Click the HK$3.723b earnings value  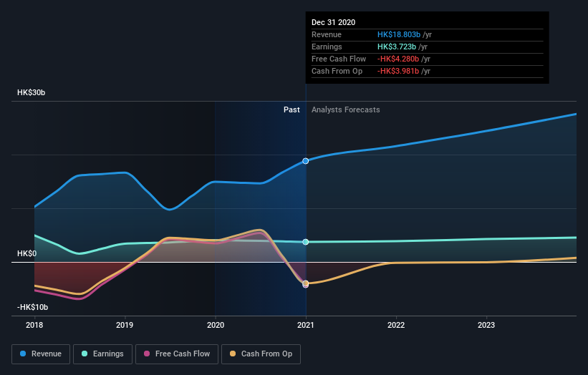pos(397,47)
